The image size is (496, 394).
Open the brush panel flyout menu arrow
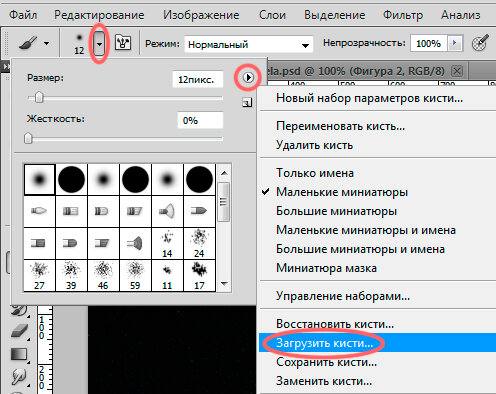click(x=248, y=78)
